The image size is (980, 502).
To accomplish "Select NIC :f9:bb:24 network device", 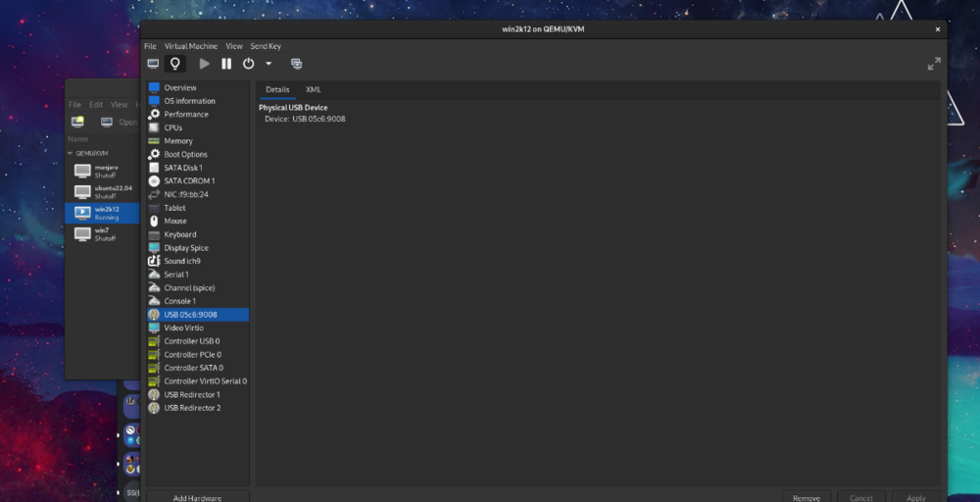I will [198, 194].
